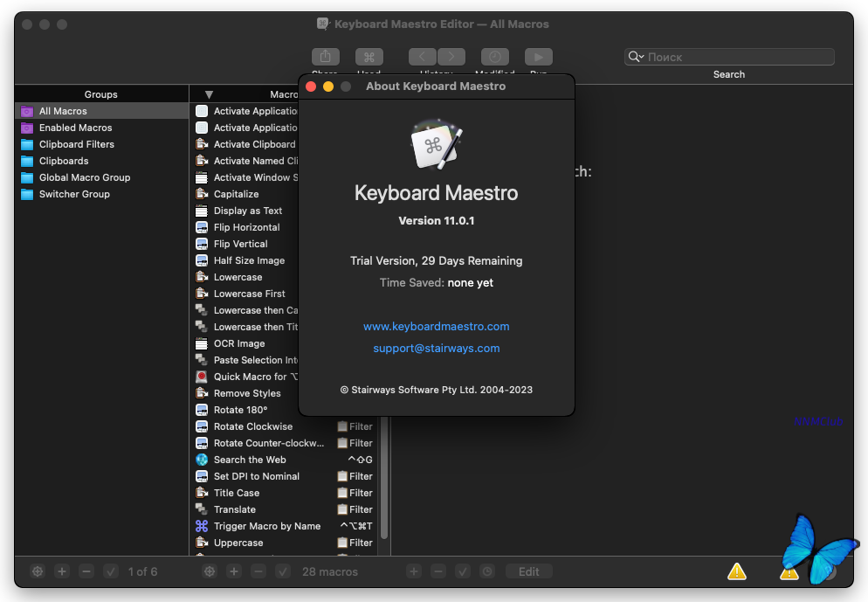
Task: Open the search options magnifier dropdown
Action: click(x=636, y=57)
